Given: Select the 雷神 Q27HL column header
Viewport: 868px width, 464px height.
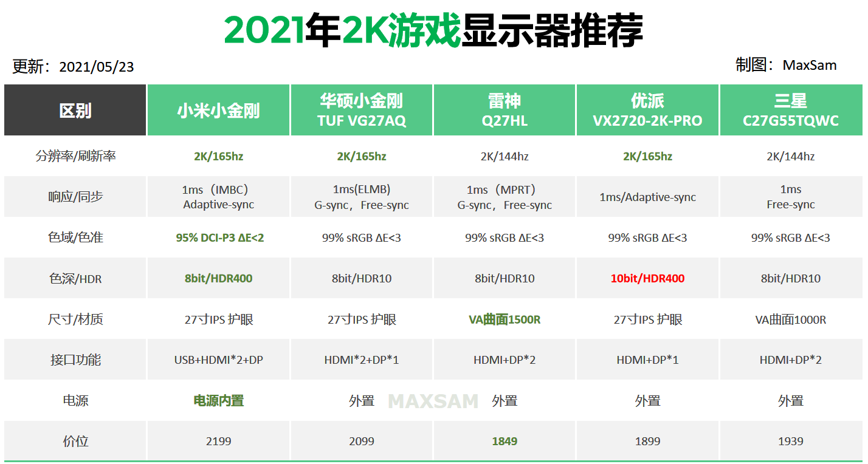Looking at the screenshot, I should (x=505, y=110).
